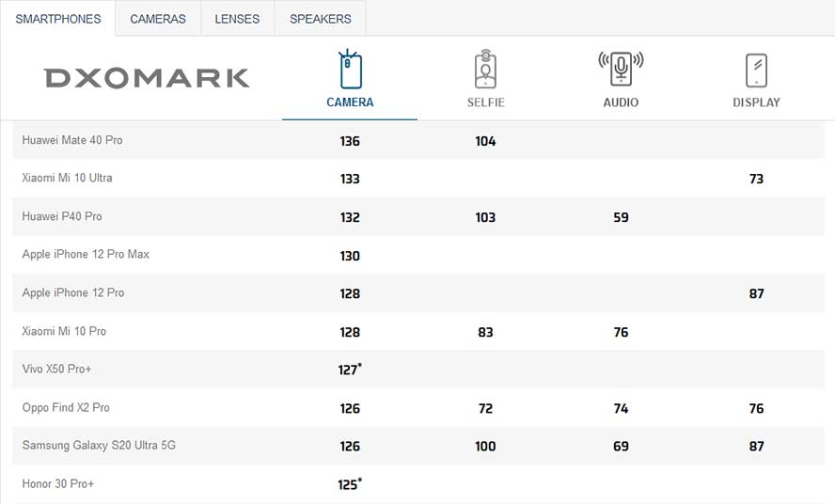
Task: Open Xiaomi Mi 10 Pro entry
Action: [64, 331]
